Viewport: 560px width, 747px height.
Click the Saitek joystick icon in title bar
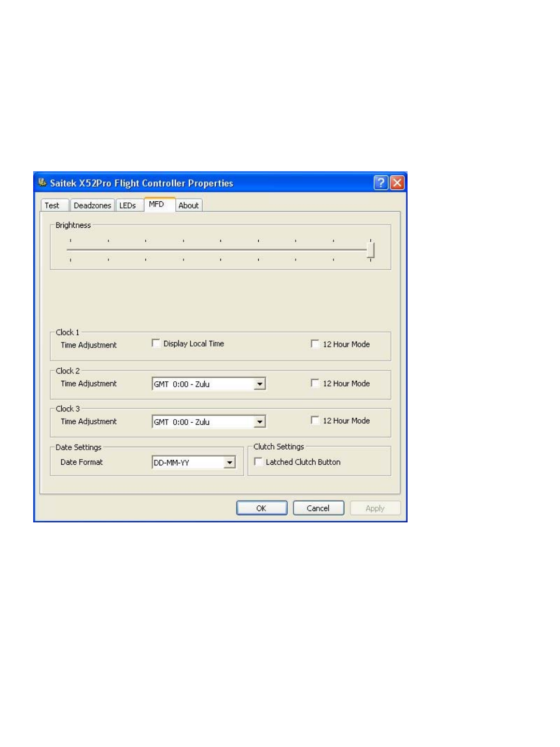[x=43, y=183]
